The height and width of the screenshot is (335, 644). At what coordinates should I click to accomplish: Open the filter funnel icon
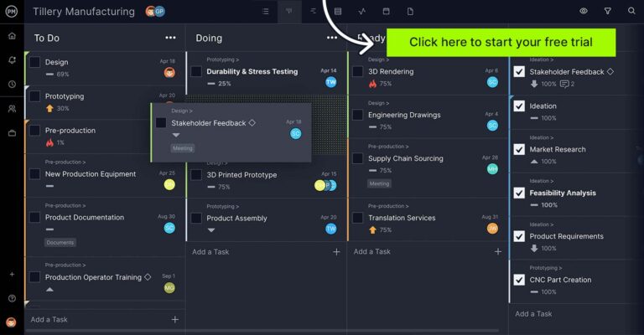pos(608,12)
